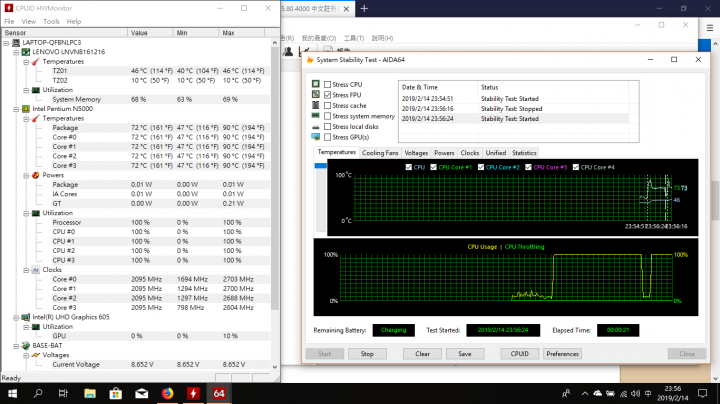Open taskbar Search
Screen dimensions: 720x404
[x=38, y=393]
